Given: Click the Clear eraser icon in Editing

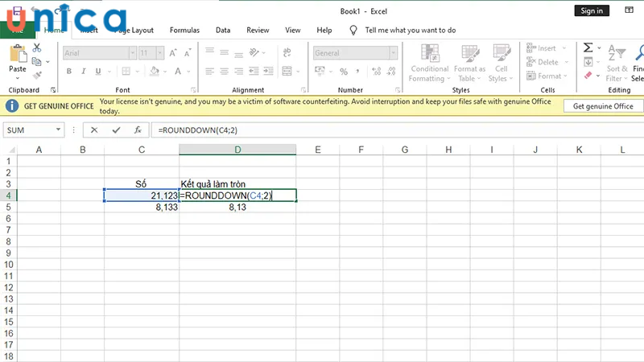Looking at the screenshot, I should pyautogui.click(x=588, y=76).
